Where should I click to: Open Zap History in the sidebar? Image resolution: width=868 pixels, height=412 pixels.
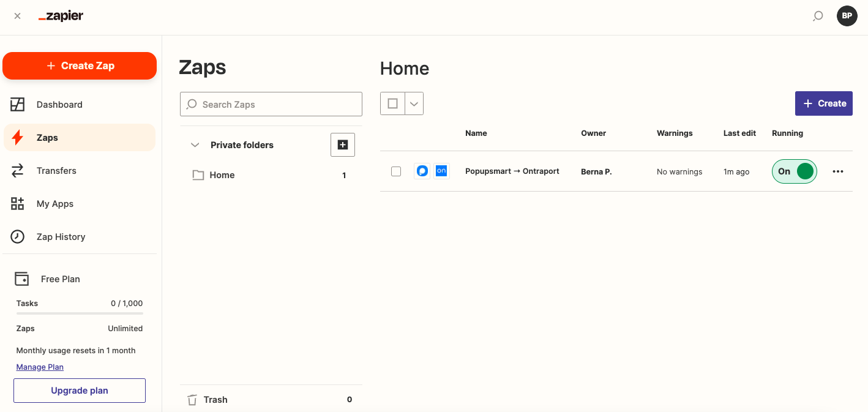coord(80,237)
